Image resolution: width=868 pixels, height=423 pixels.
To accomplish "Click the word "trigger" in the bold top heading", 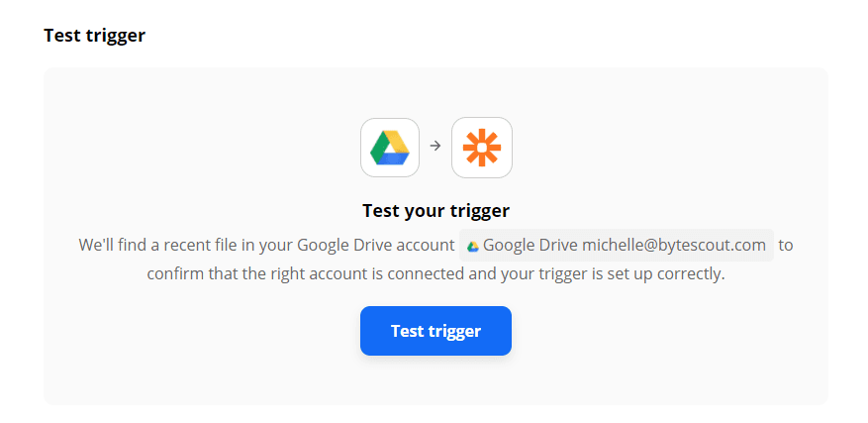I will coord(117,36).
